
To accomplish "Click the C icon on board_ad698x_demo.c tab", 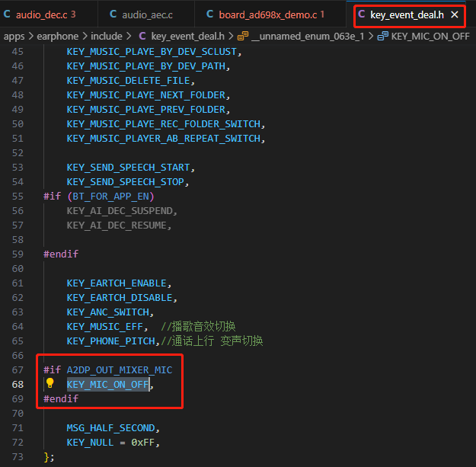I will pyautogui.click(x=209, y=14).
